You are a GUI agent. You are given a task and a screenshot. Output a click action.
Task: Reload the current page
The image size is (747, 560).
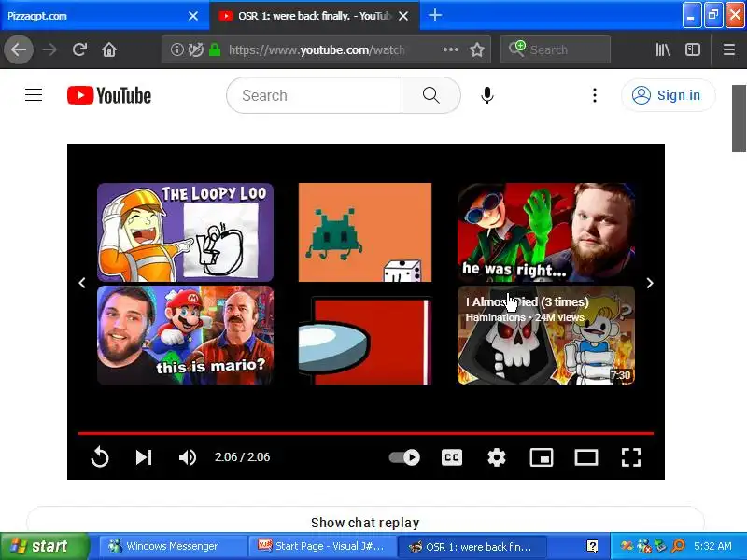pos(79,49)
